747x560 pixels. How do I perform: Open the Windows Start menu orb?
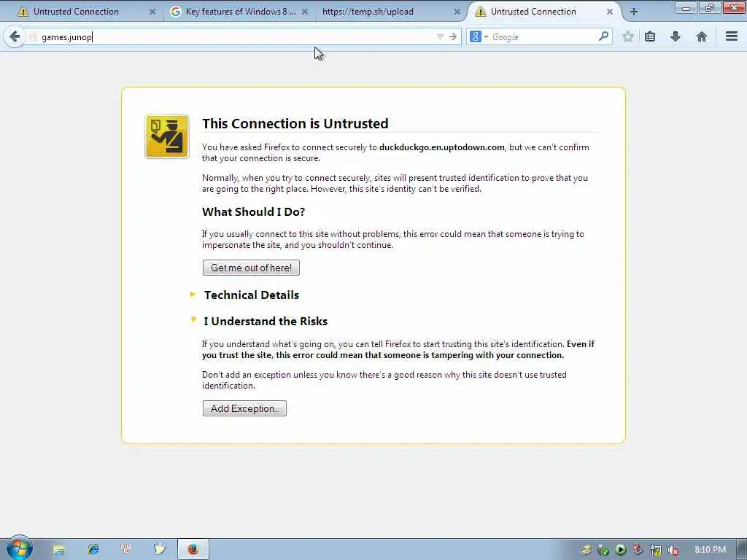pyautogui.click(x=19, y=548)
